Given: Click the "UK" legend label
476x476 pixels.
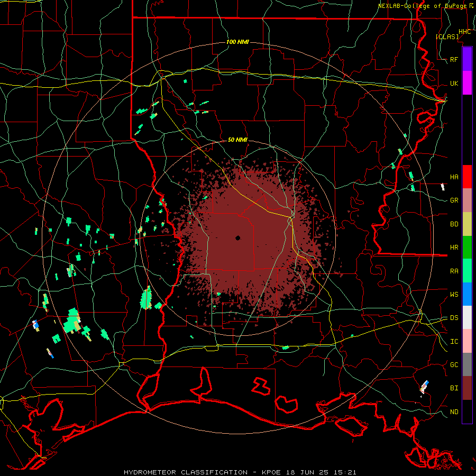Looking at the screenshot, I should (x=454, y=84).
